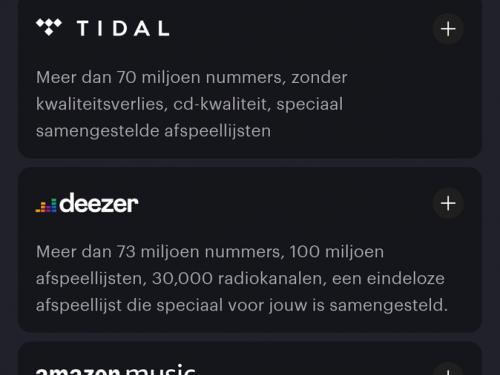Open the Amazon Music logo

click(x=115, y=369)
